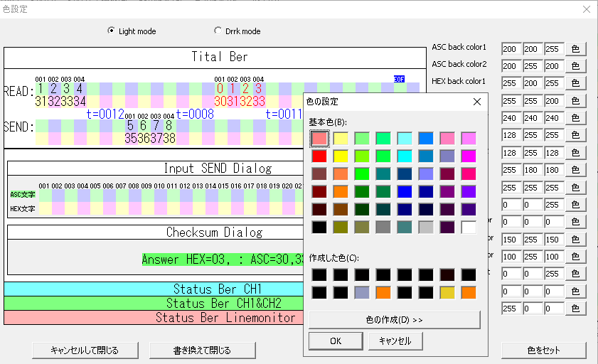Expand the 色の作成(D) >> custom color panel
Viewport: 598px width, 364px height.
click(394, 320)
